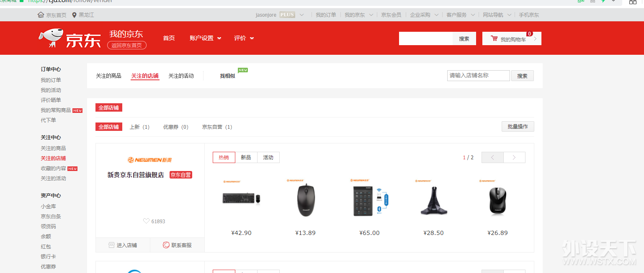Click the home icon beside 京东首页
This screenshot has height=273, width=644.
(41, 15)
